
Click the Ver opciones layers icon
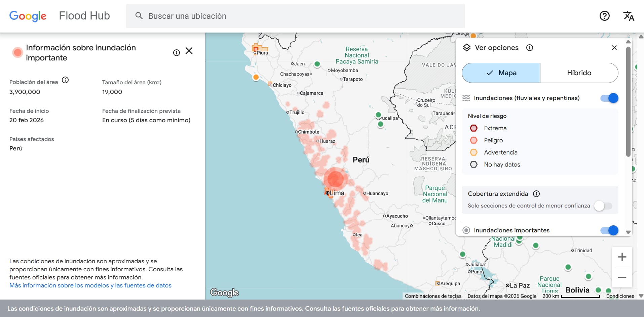[467, 47]
